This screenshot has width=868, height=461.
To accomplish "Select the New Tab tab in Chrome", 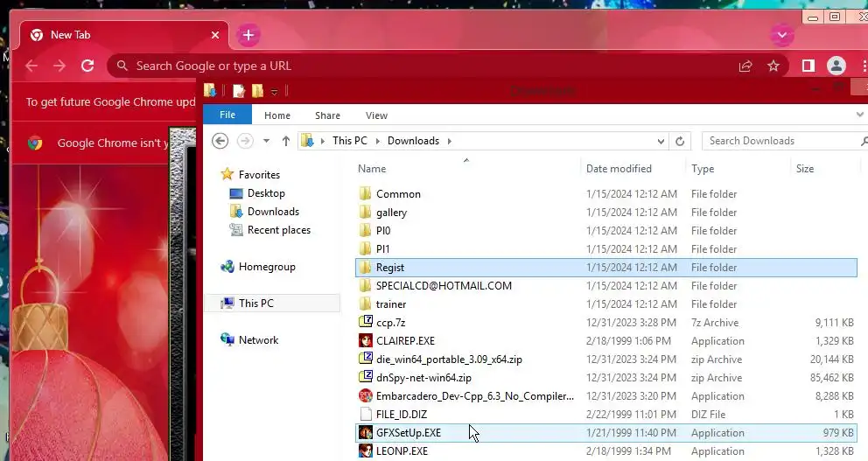I will [124, 35].
